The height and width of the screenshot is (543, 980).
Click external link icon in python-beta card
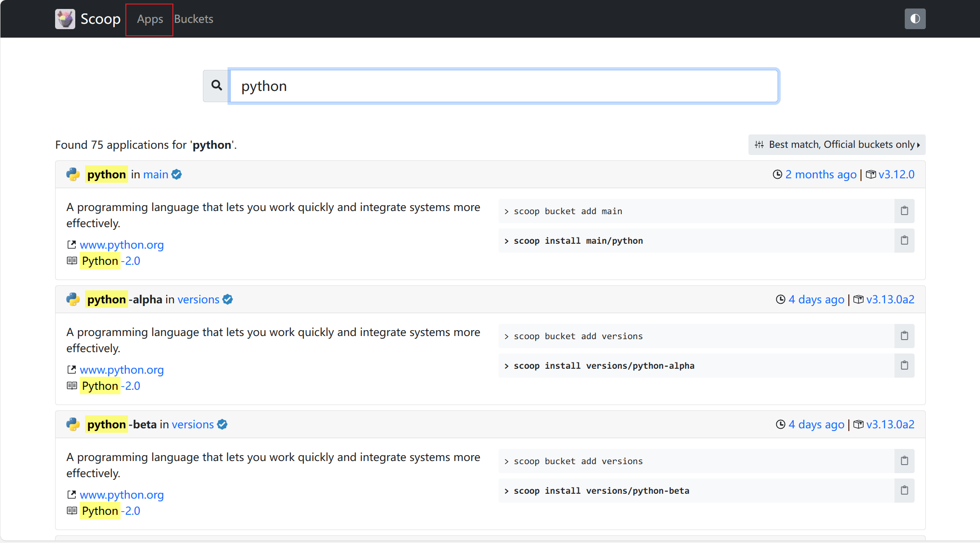(72, 495)
